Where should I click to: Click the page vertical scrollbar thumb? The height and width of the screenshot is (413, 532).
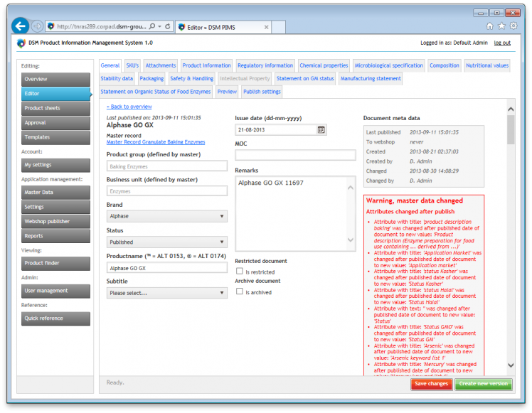[x=511, y=129]
